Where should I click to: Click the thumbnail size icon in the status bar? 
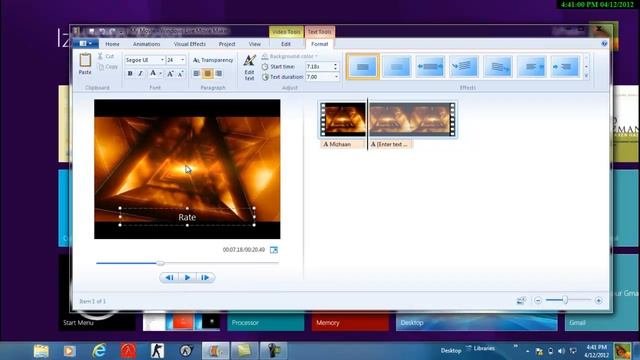point(521,301)
